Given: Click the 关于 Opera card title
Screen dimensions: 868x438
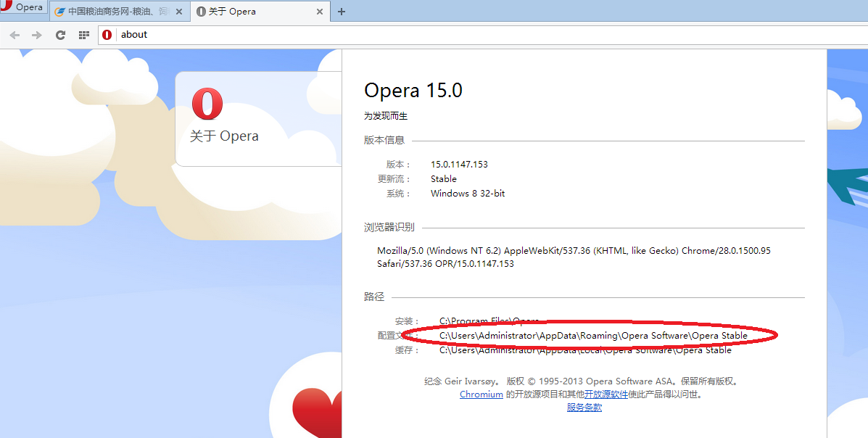Looking at the screenshot, I should click(x=224, y=136).
